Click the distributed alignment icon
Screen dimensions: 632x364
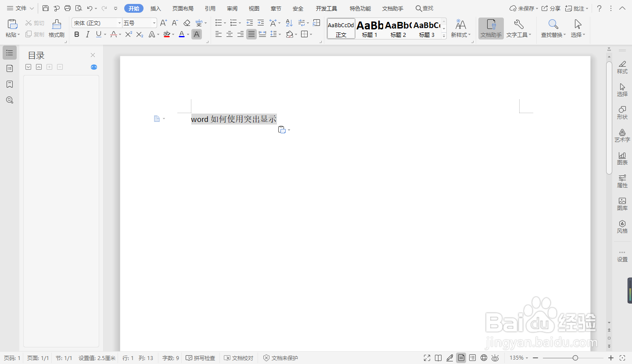coord(262,34)
